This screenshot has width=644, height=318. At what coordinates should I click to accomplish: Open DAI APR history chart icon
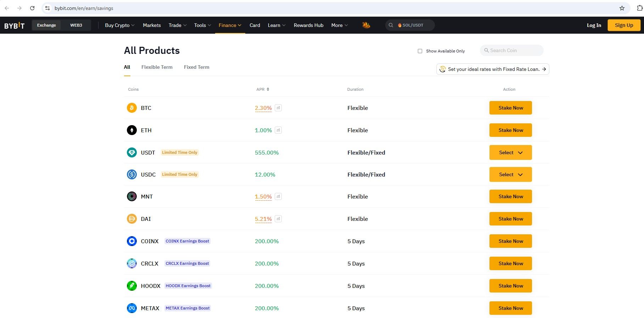pos(278,219)
